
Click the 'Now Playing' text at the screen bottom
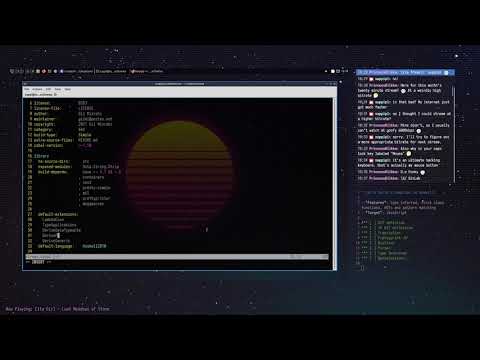pos(58,309)
